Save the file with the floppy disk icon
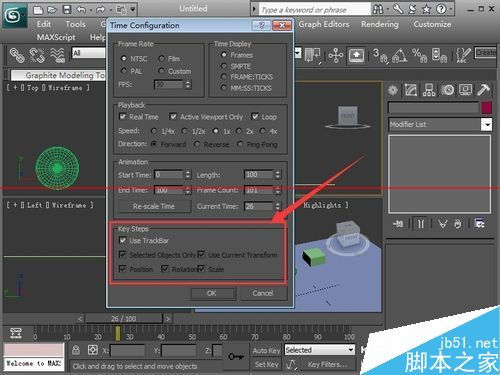Image resolution: width=500 pixels, height=375 pixels. point(67,10)
